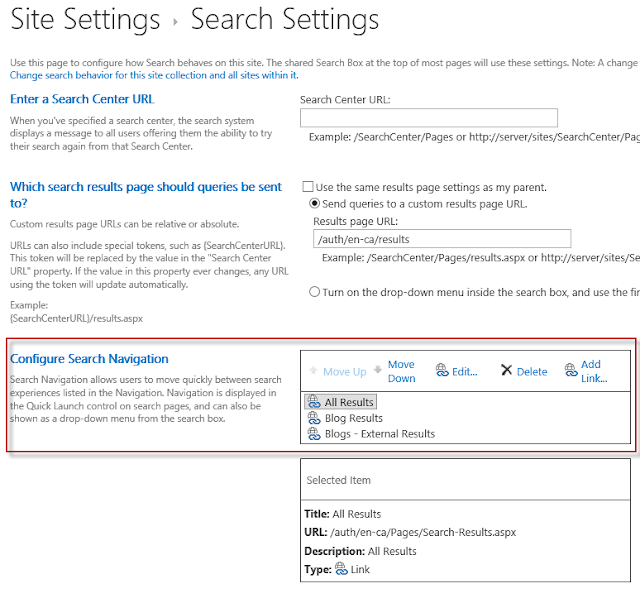Click the Blogs - External Results link icon
Viewport: 640px width, 598px height.
314,433
